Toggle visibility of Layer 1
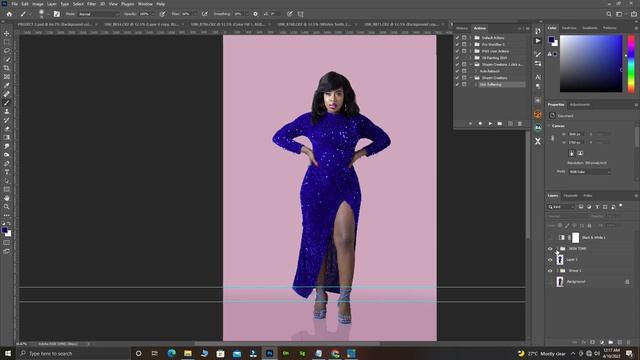This screenshot has width=640, height=360. tap(550, 260)
